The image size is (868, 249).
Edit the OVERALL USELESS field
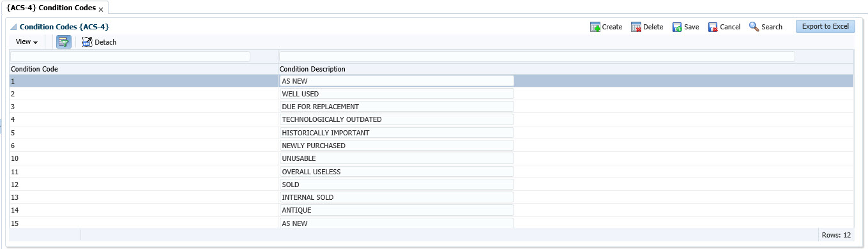pos(397,172)
